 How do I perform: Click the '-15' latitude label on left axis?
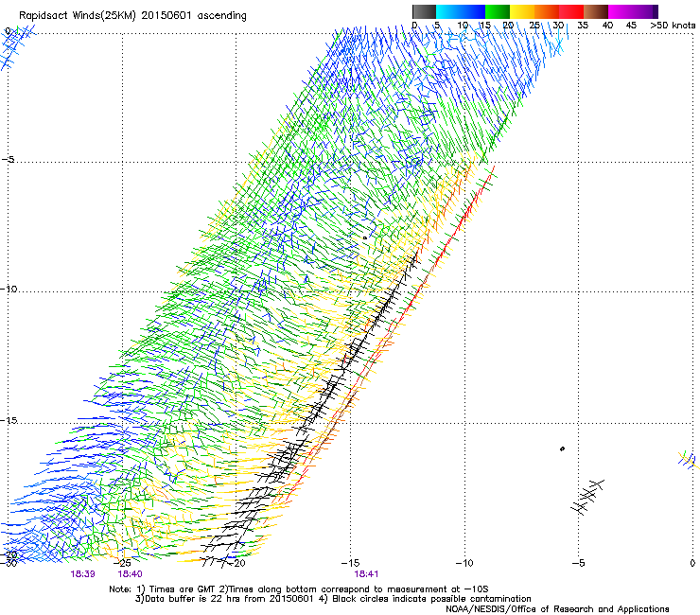click(9, 420)
